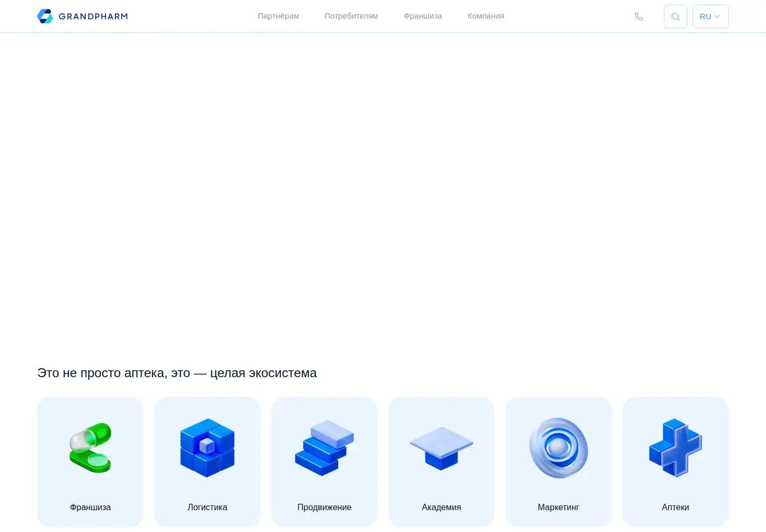Click the blue cross Аптеки icon

676,448
